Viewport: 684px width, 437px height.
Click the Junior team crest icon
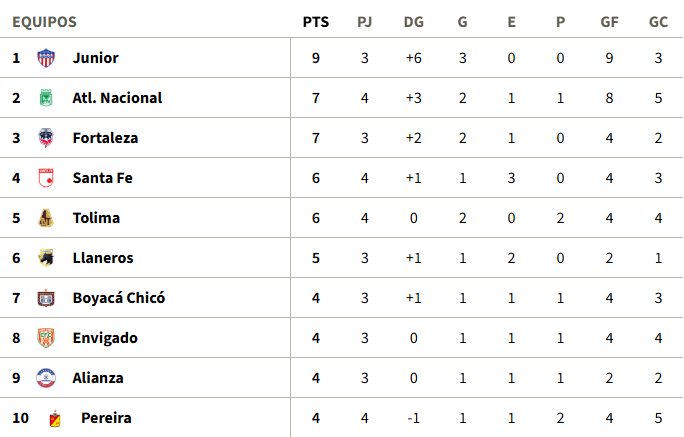(46, 58)
